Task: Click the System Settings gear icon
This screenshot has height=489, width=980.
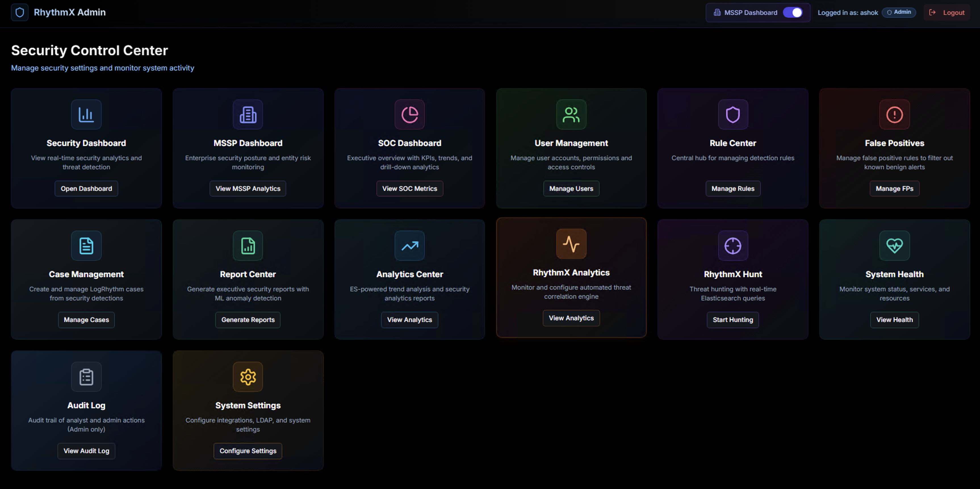Action: (248, 377)
